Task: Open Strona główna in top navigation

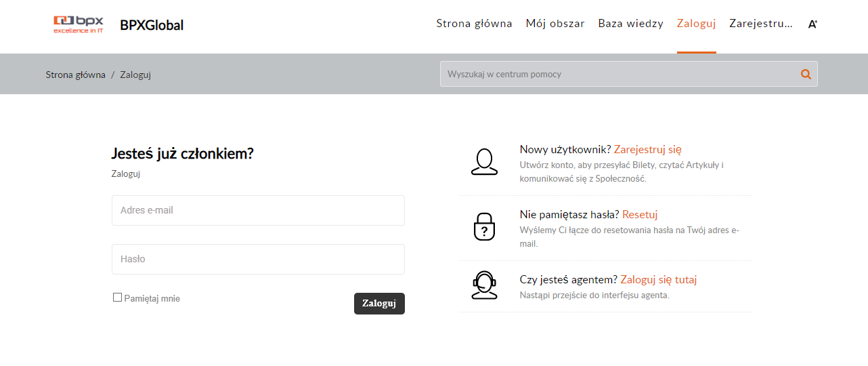Action: coord(474,24)
